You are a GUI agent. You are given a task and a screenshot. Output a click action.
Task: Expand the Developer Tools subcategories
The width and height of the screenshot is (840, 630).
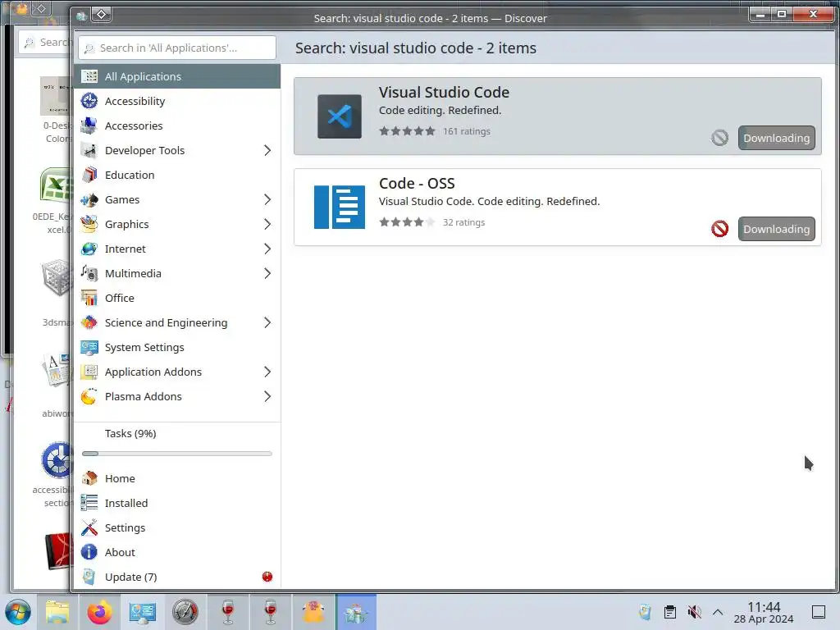267,151
